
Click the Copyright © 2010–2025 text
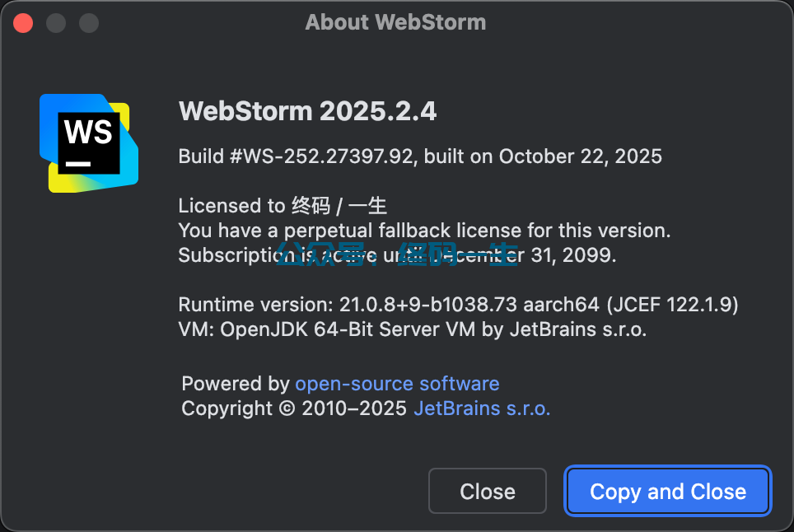tap(294, 408)
